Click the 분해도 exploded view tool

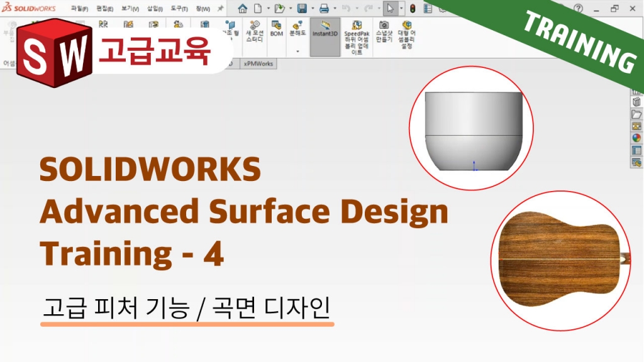click(297, 29)
